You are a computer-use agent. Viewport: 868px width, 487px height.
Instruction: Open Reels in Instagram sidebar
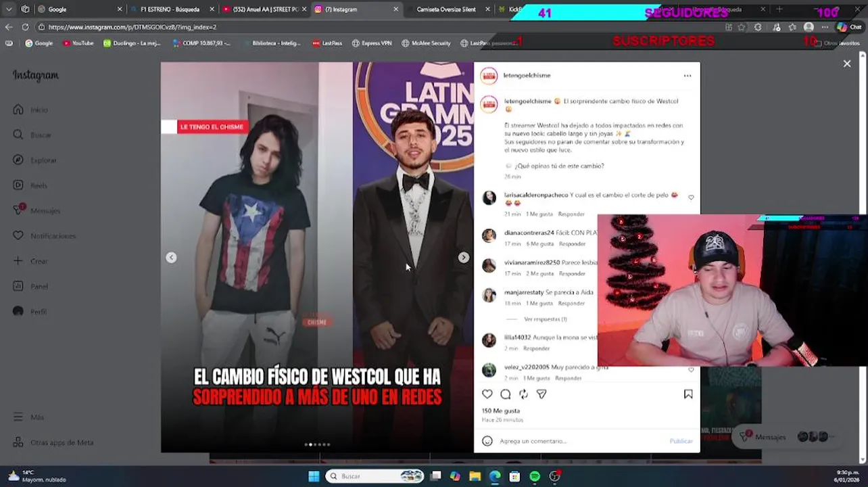point(30,185)
